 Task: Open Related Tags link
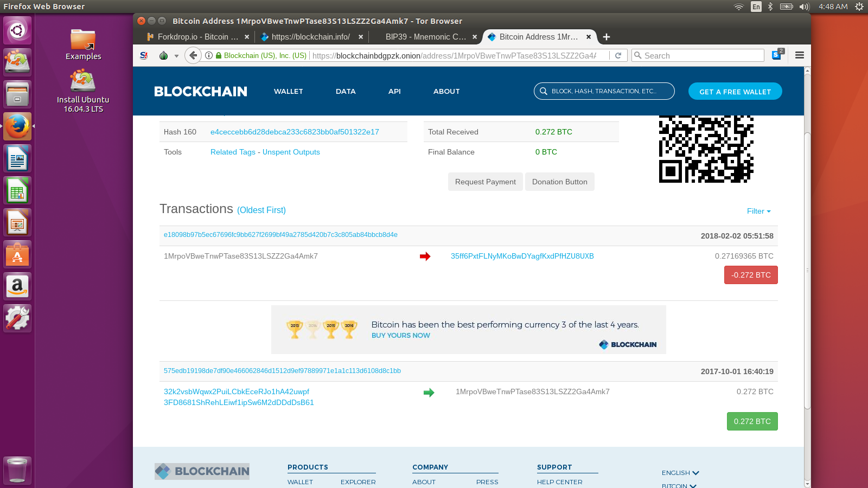(233, 152)
